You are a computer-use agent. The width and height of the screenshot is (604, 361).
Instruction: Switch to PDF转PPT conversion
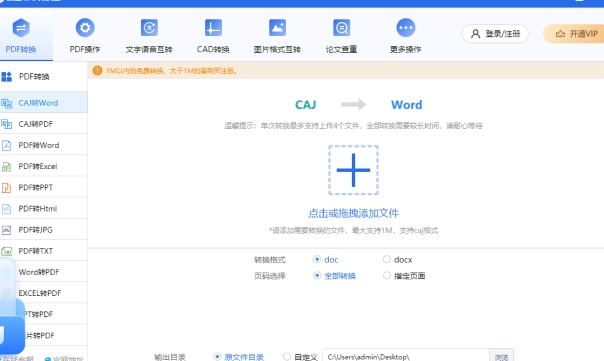point(44,188)
